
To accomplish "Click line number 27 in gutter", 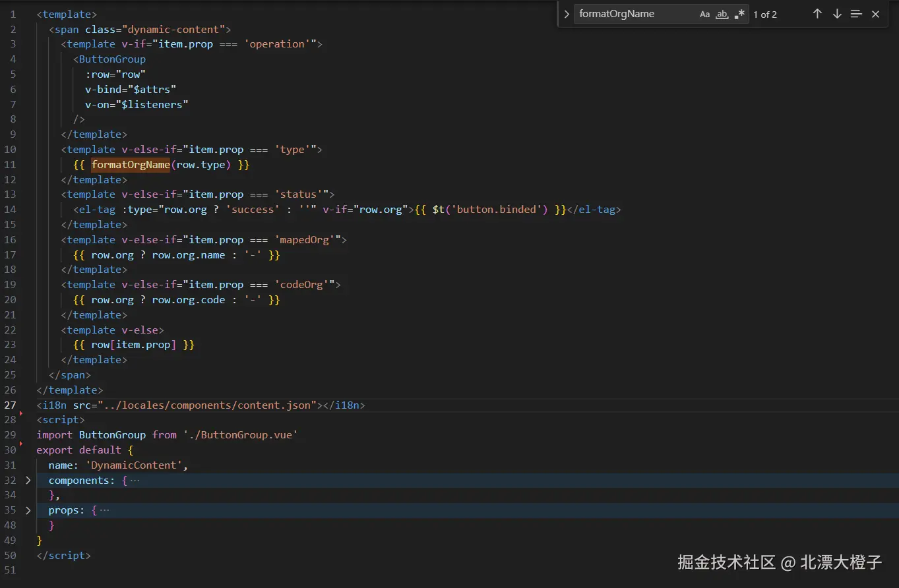I will [x=10, y=405].
